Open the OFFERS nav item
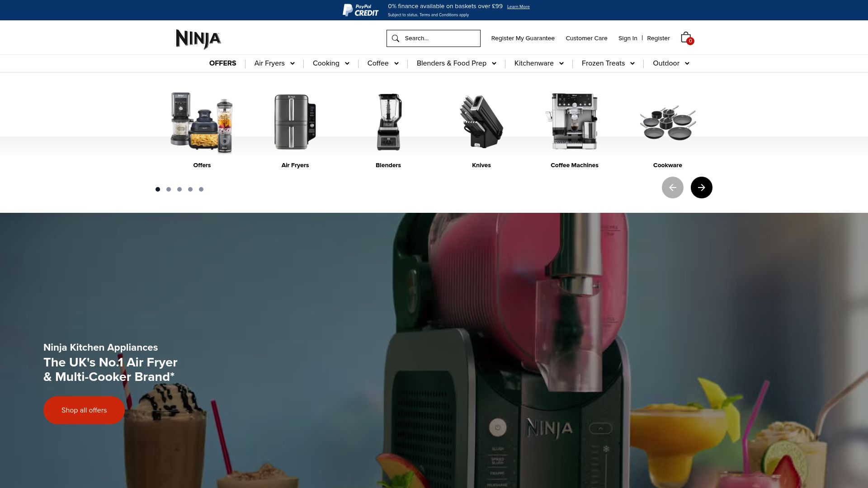868x488 pixels. tap(222, 63)
